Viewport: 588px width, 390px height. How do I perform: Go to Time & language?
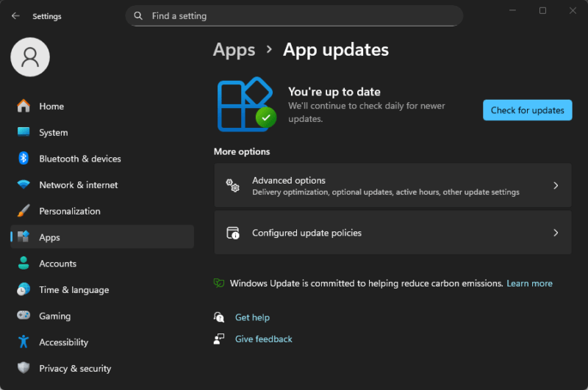click(102, 289)
